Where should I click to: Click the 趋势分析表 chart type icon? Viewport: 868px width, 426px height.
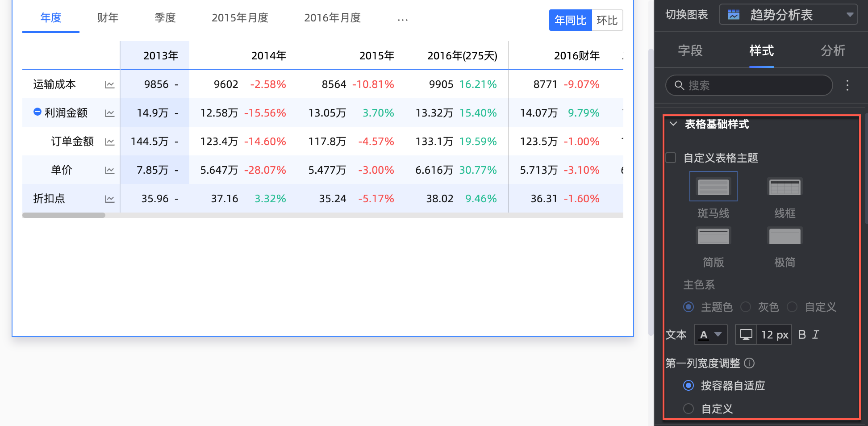(734, 15)
